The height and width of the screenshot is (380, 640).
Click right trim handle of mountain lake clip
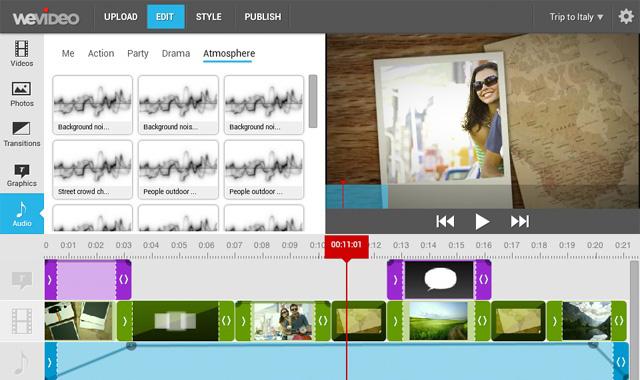(x=619, y=321)
